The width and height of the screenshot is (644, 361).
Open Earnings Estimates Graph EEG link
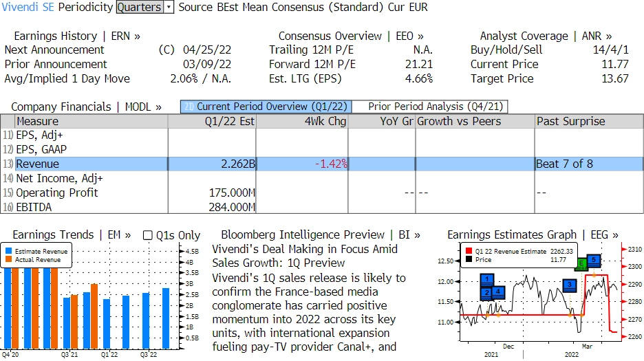coord(533,235)
